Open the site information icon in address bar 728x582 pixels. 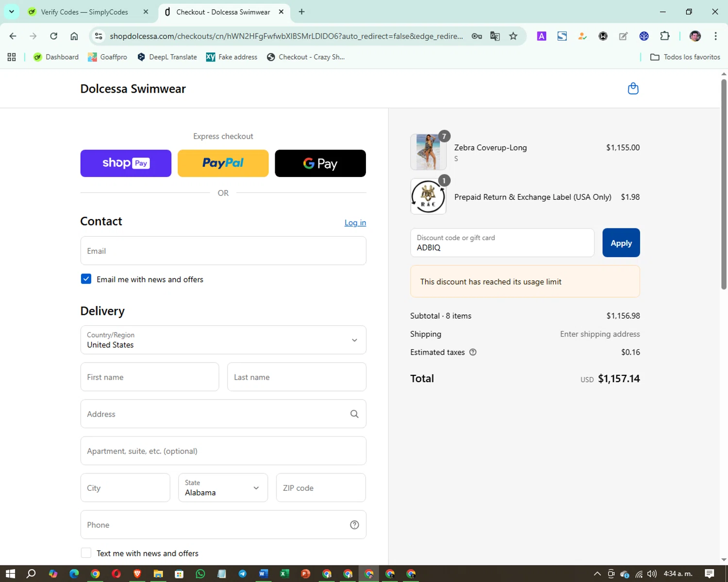click(99, 36)
